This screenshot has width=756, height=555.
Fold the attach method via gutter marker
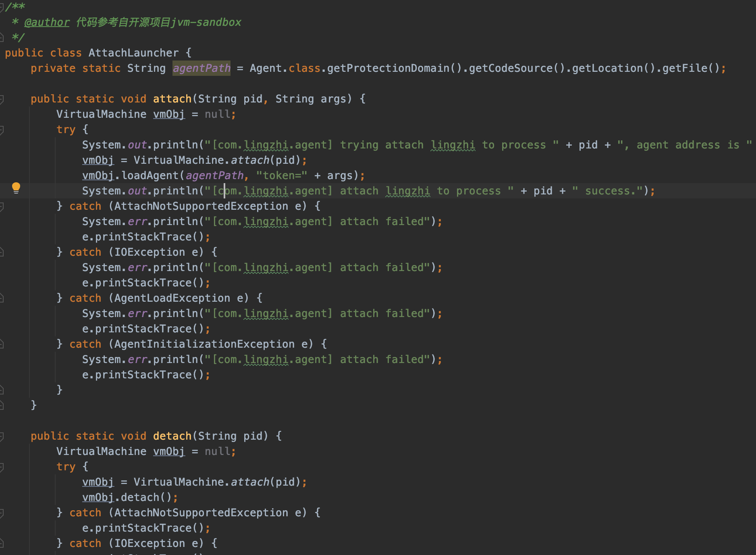click(x=2, y=99)
